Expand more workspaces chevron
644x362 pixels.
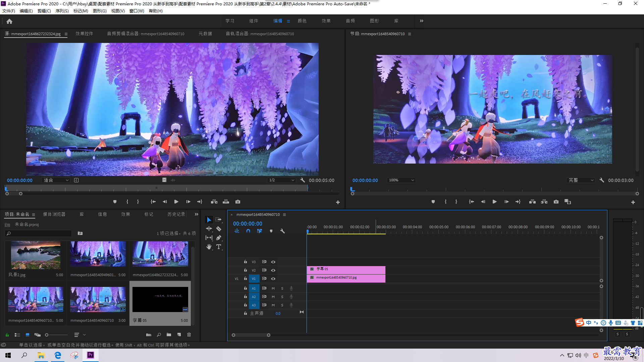point(421,21)
